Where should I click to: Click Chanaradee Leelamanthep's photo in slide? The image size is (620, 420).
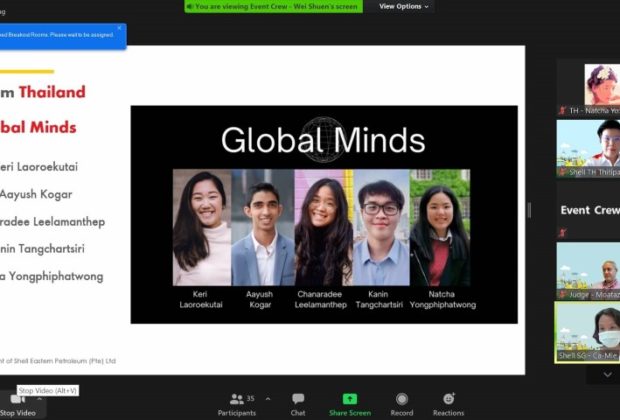pyautogui.click(x=324, y=227)
